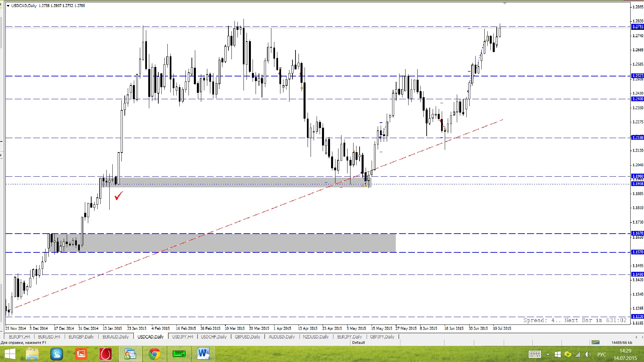Open the red Opera-style icon in taskbar
644x362 pixels.
pyautogui.click(x=105, y=354)
